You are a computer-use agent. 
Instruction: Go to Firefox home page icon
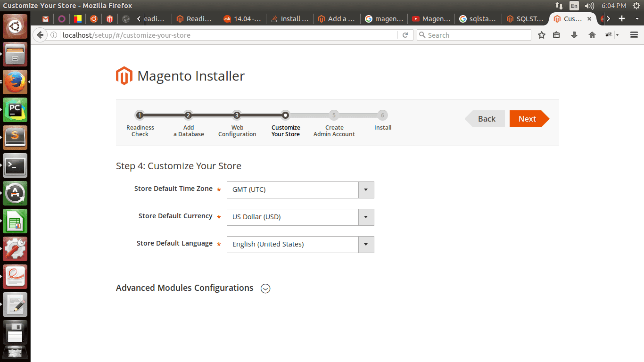tap(592, 35)
